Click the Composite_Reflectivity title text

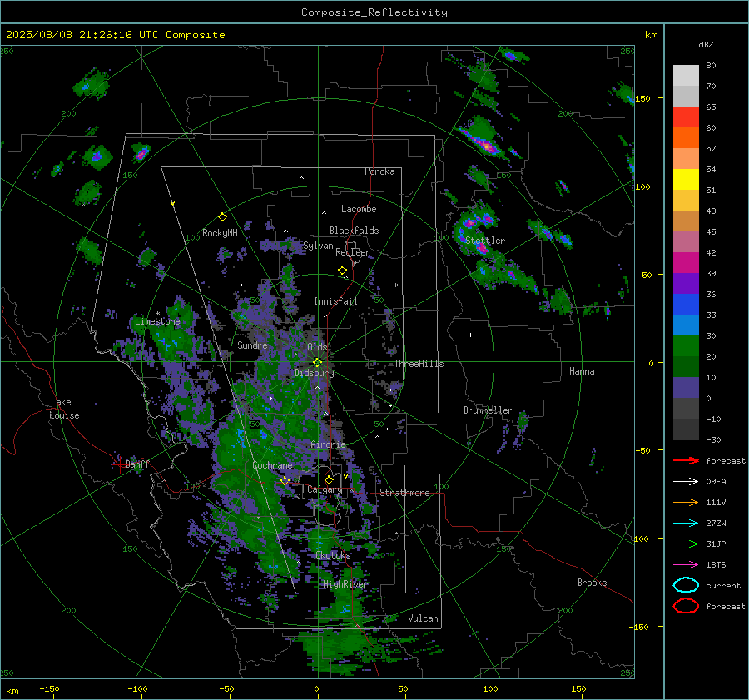coord(374,12)
